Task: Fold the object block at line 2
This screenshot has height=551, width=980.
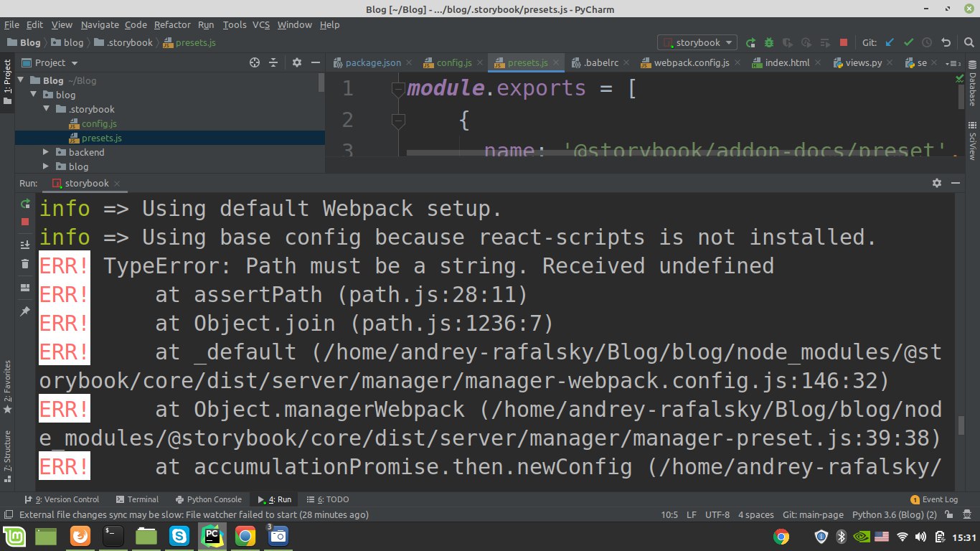Action: 398,120
